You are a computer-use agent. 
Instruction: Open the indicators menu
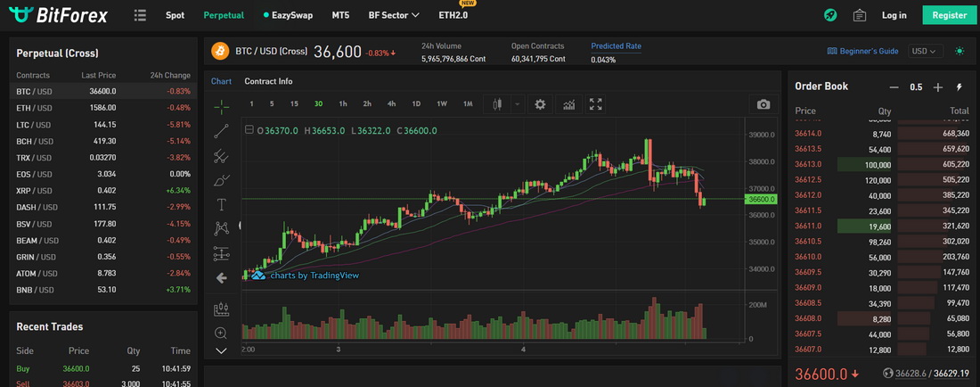click(x=568, y=104)
